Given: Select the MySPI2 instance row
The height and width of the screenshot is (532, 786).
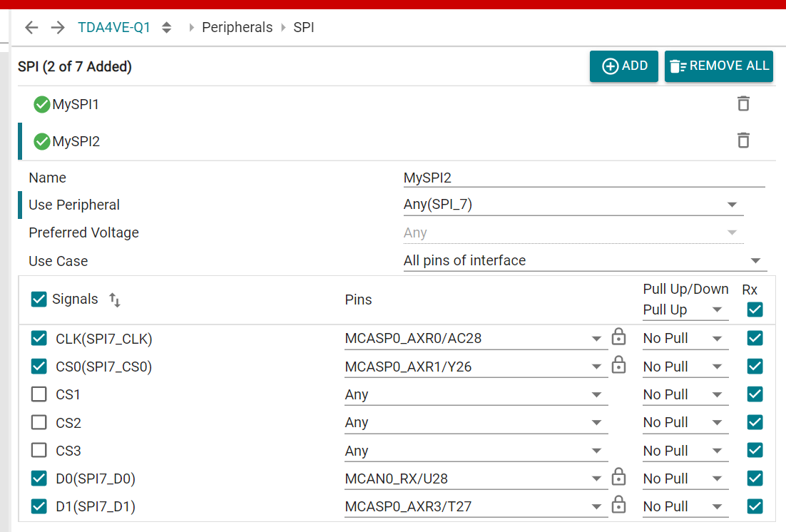Looking at the screenshot, I should (x=397, y=141).
